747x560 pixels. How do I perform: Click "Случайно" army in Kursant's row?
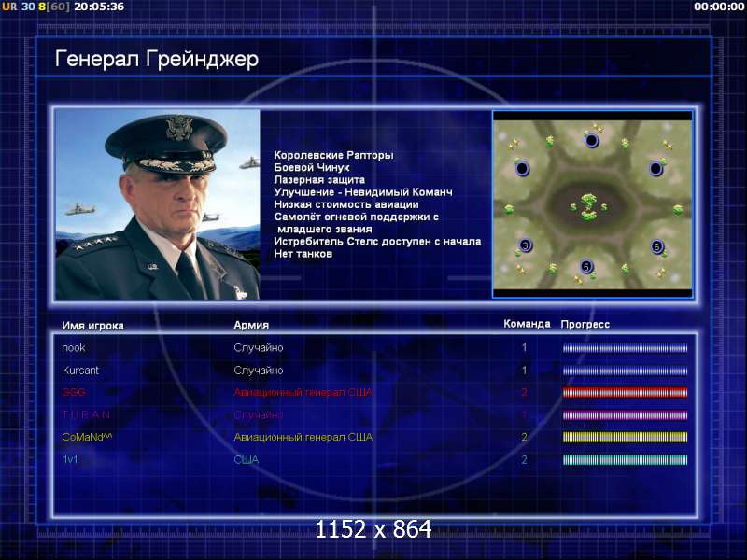[259, 371]
